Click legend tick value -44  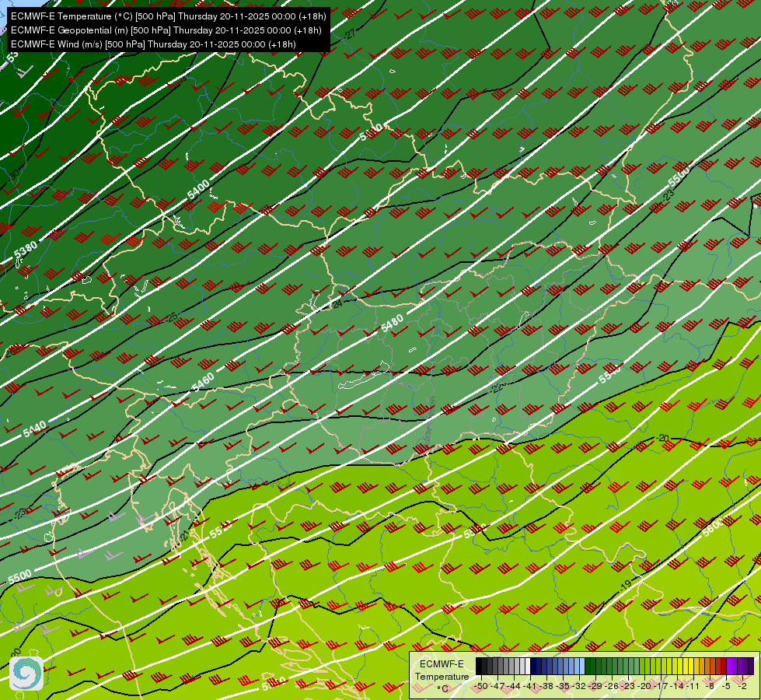[x=514, y=687]
